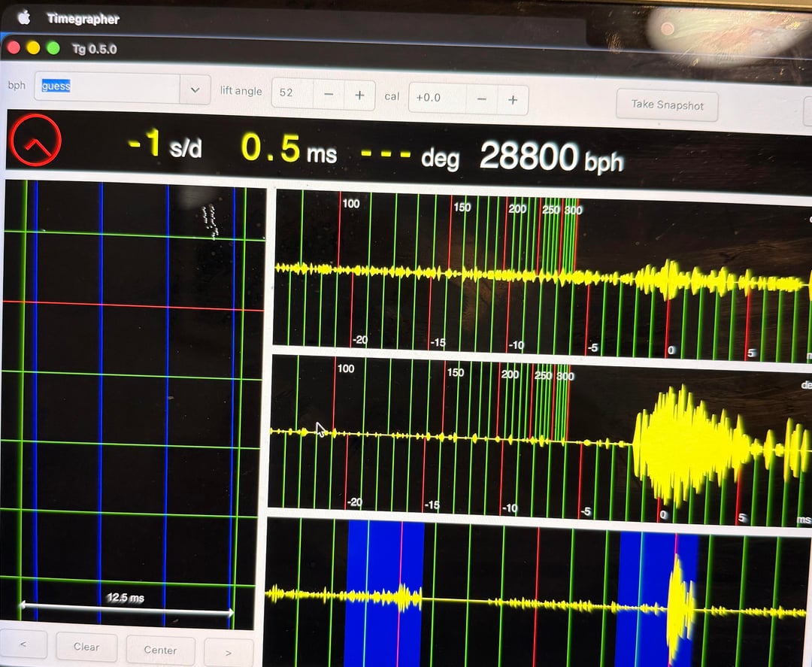This screenshot has width=812, height=667.
Task: Open the Apple menu
Action: coord(24,17)
